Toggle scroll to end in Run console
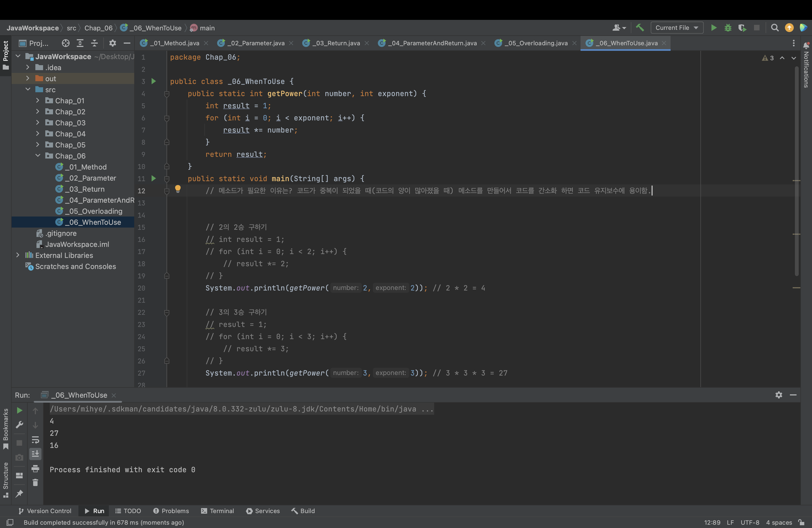 click(35, 454)
